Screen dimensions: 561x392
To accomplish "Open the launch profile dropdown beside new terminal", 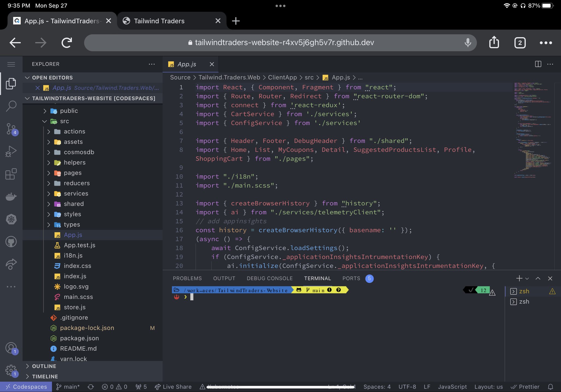I will 527,278.
